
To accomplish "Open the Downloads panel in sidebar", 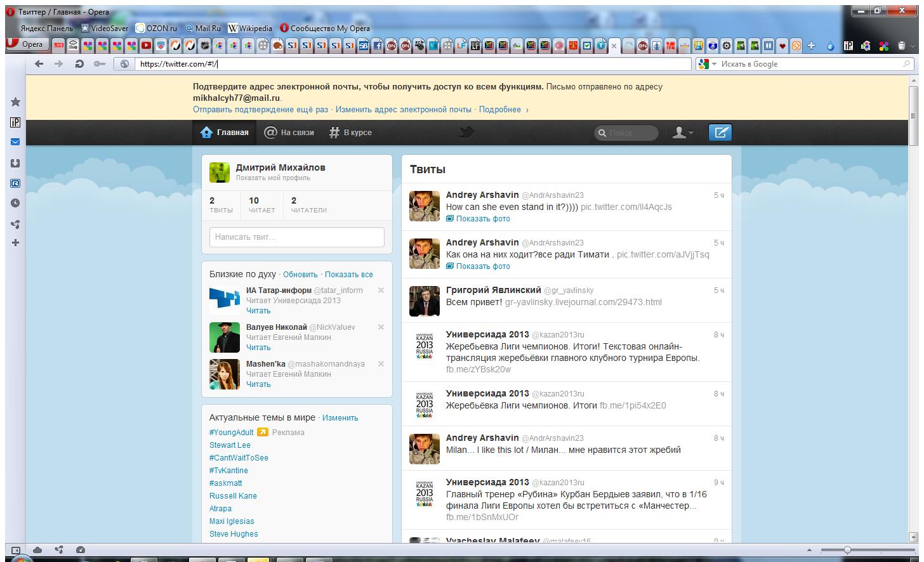I will click(15, 163).
